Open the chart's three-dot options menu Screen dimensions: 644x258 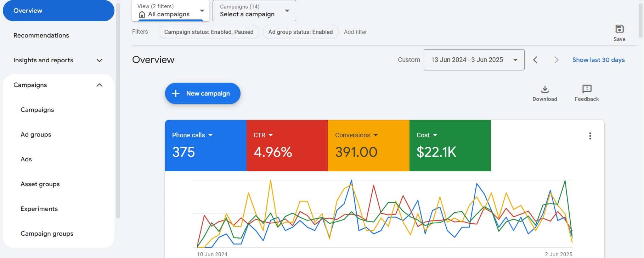pyautogui.click(x=590, y=136)
